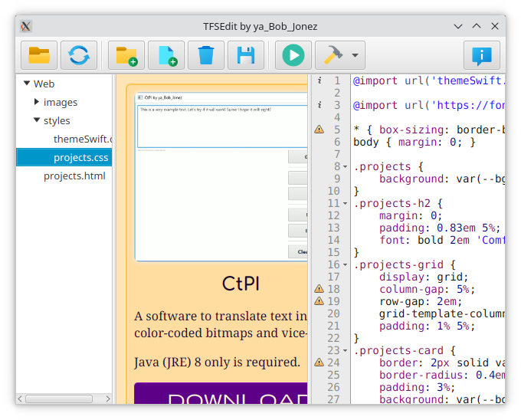The height and width of the screenshot is (420, 521).
Task: Open dropdown arrow next to hammer icon
Action: click(355, 56)
